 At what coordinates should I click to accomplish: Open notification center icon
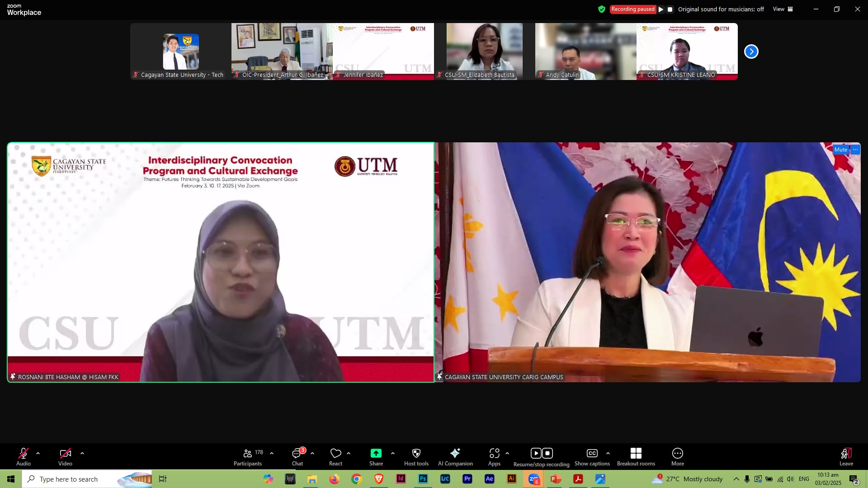pos(854,479)
